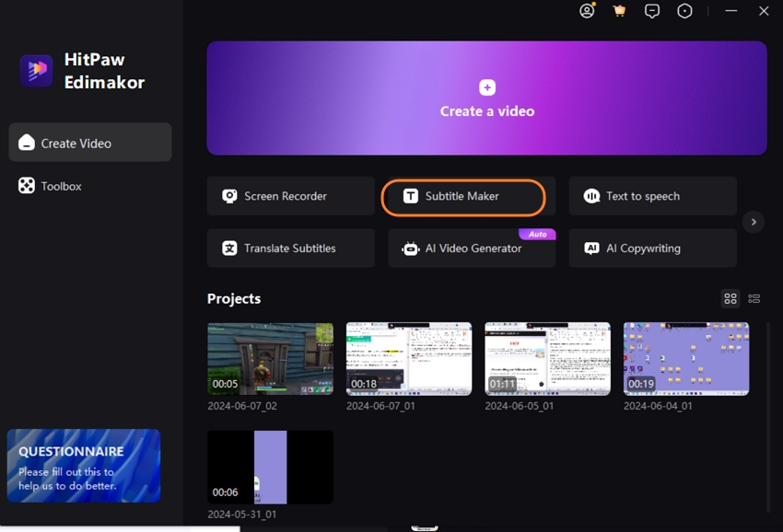The height and width of the screenshot is (532, 783).
Task: Open the Questionnaire banner
Action: click(x=83, y=466)
